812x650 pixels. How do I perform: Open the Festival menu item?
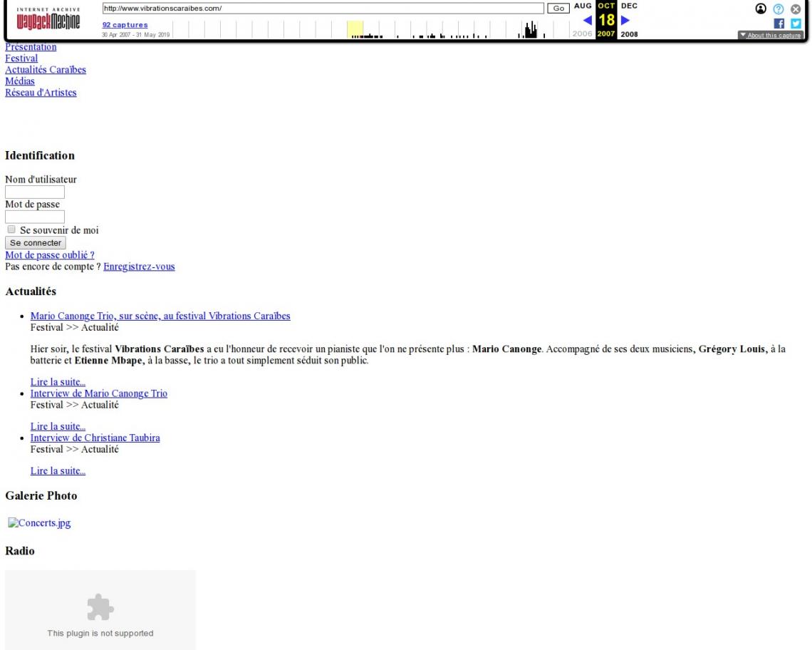21,58
